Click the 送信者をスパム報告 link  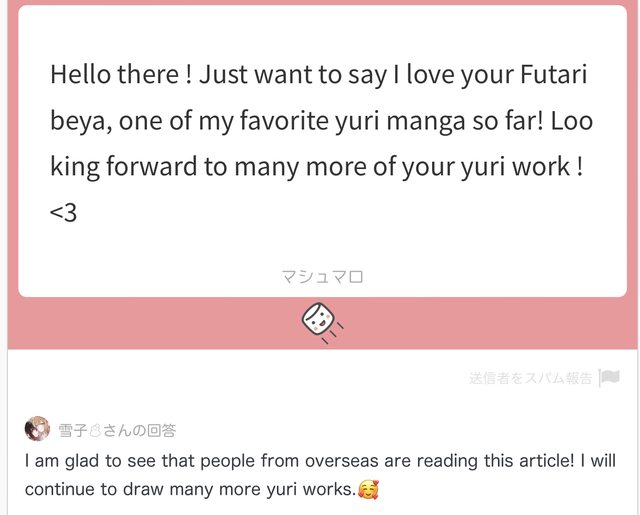tap(530, 378)
